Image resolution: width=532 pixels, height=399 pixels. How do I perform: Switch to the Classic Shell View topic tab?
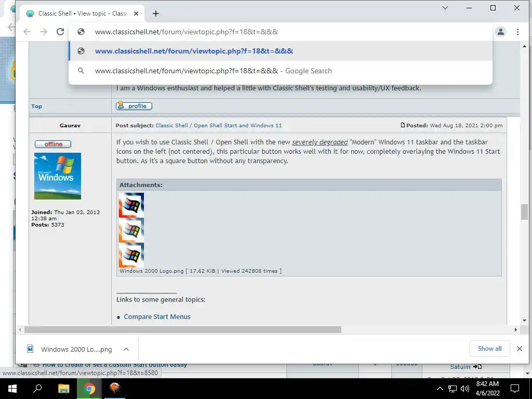[82, 14]
